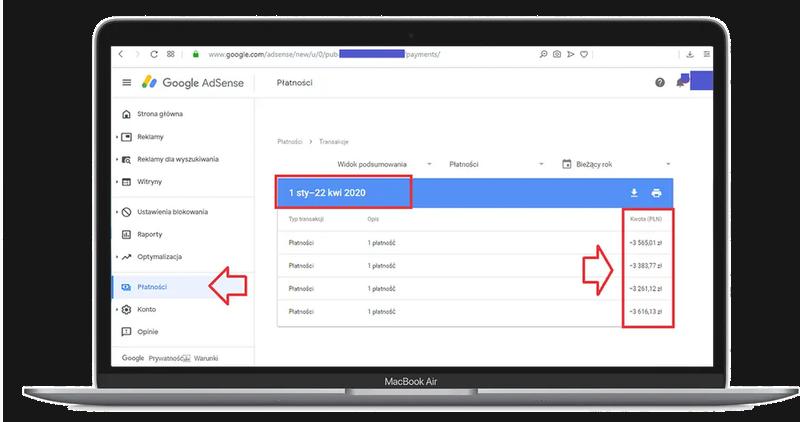800x422 pixels.
Task: Click the browser forward arrow
Action: [x=137, y=54]
